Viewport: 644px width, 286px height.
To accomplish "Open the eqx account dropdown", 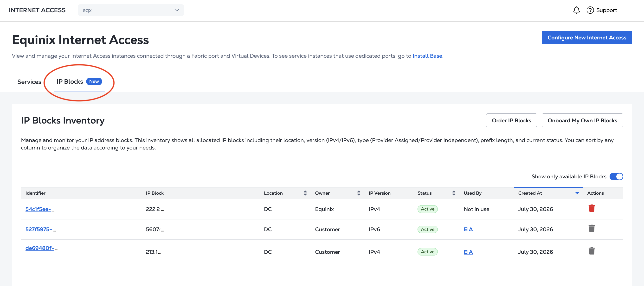I will coord(131,10).
